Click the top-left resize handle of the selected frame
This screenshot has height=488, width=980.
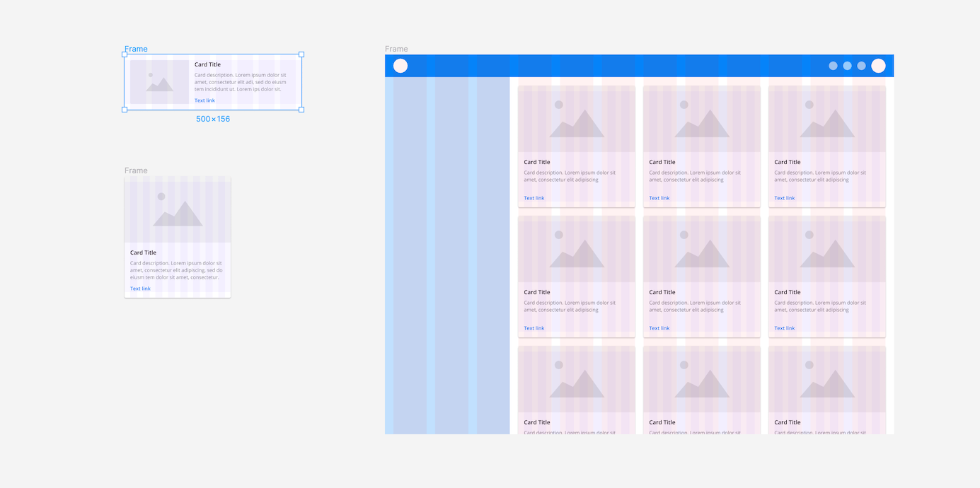point(125,54)
